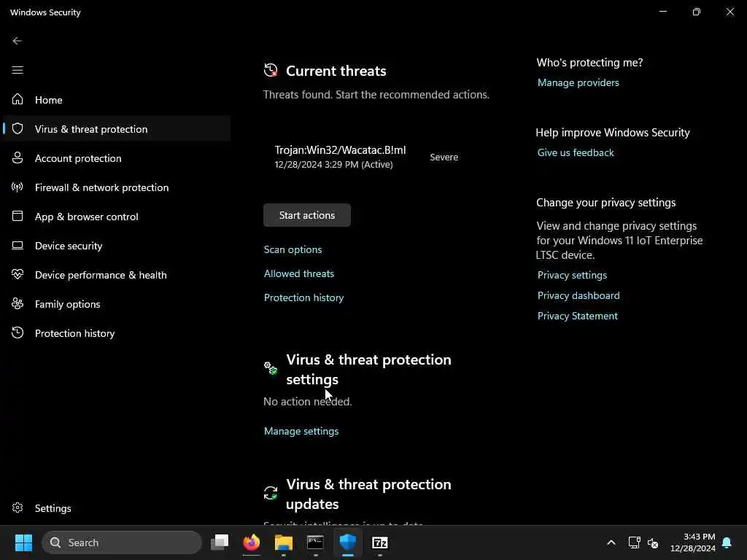
Task: Click the protection updates refresh icon
Action: tap(271, 493)
